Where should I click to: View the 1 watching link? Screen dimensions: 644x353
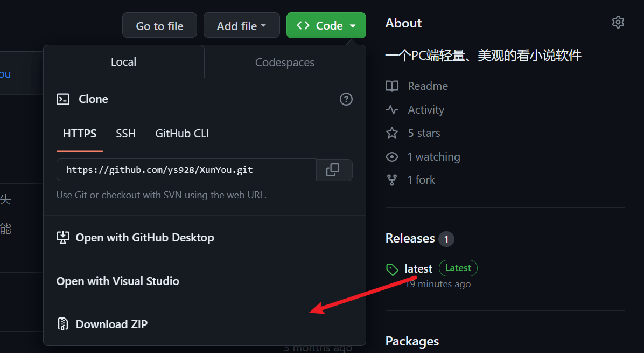click(433, 157)
